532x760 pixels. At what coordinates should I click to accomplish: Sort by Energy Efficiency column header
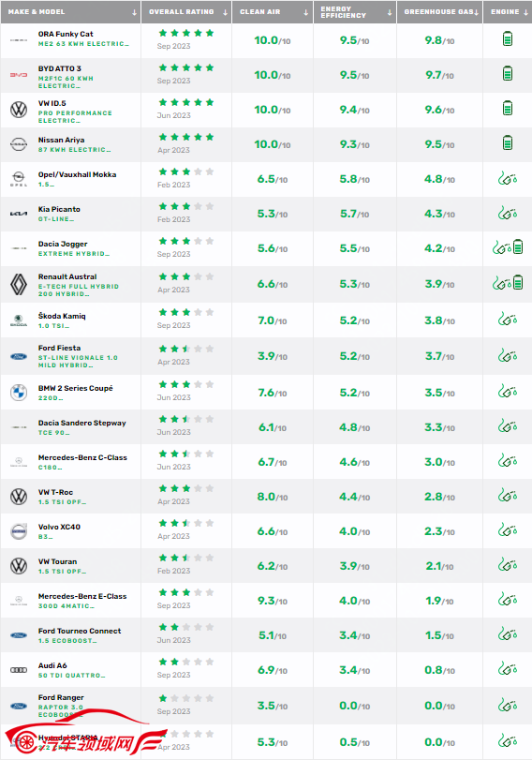click(343, 12)
